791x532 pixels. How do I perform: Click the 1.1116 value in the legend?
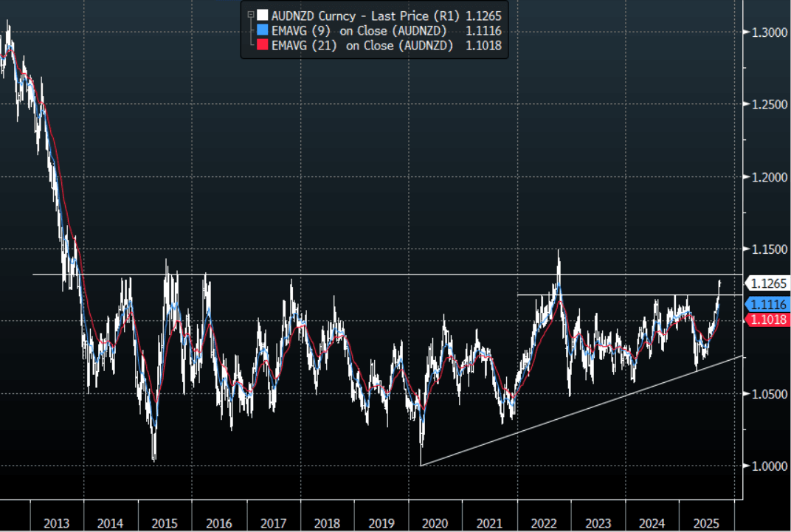(483, 31)
